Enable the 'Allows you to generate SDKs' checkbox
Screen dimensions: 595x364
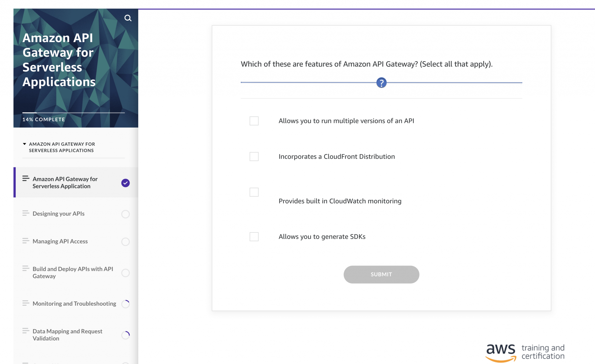tap(254, 237)
